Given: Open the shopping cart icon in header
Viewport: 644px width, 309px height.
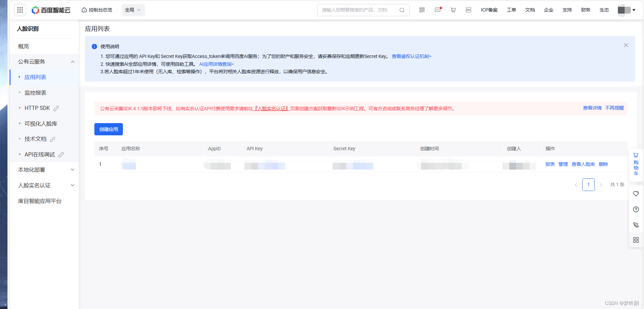Looking at the screenshot, I should tap(453, 10).
